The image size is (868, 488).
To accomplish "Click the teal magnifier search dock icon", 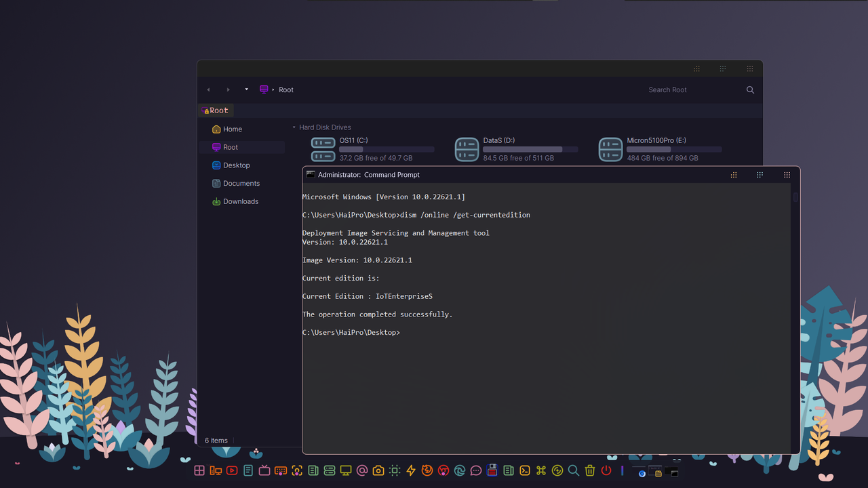I will (573, 470).
